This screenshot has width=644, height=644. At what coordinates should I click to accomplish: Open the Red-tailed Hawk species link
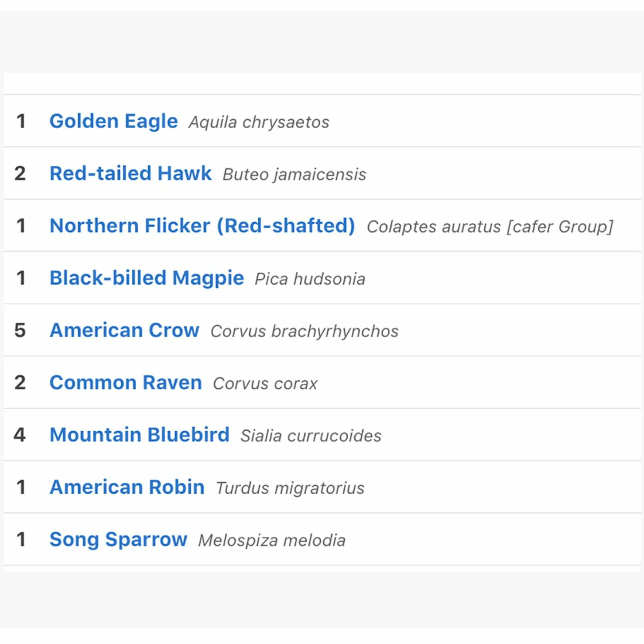tap(130, 173)
